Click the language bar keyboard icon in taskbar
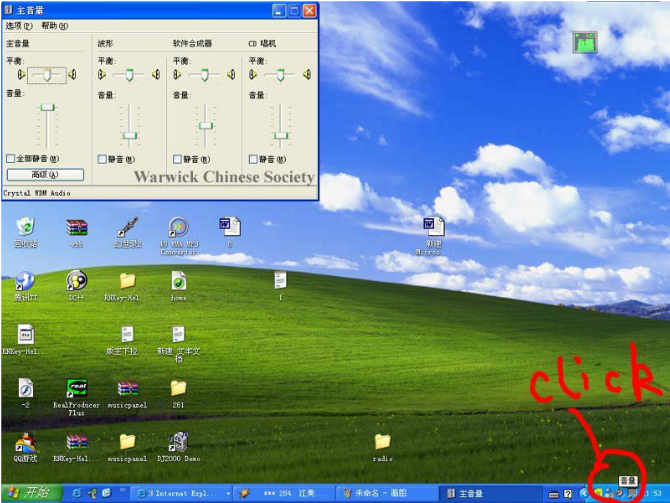This screenshot has width=670, height=503. [x=553, y=494]
